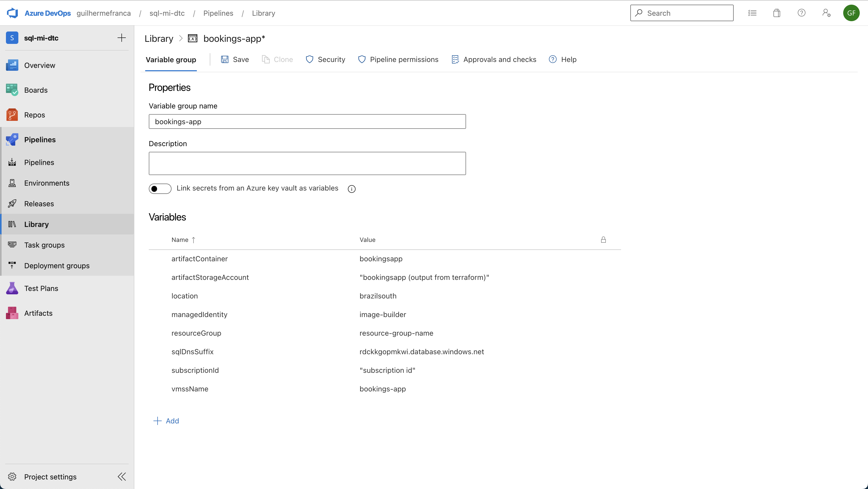Open the work items list icon

click(x=752, y=13)
